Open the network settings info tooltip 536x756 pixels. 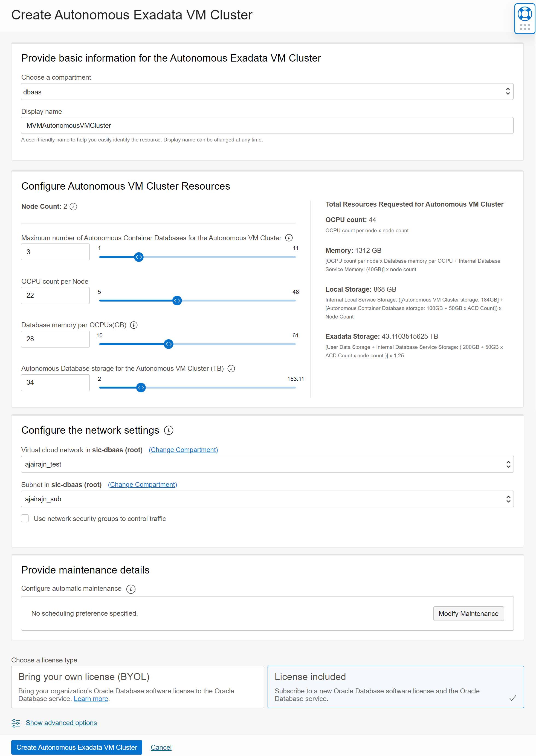click(x=168, y=430)
